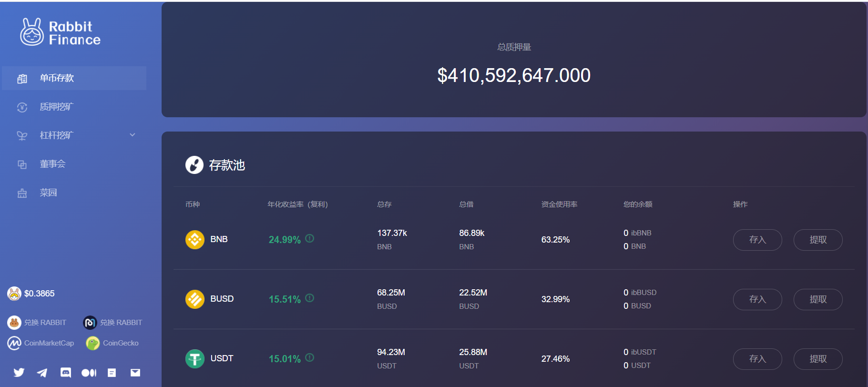
Task: Click the 单币存款 sidebar icon
Action: [22, 79]
